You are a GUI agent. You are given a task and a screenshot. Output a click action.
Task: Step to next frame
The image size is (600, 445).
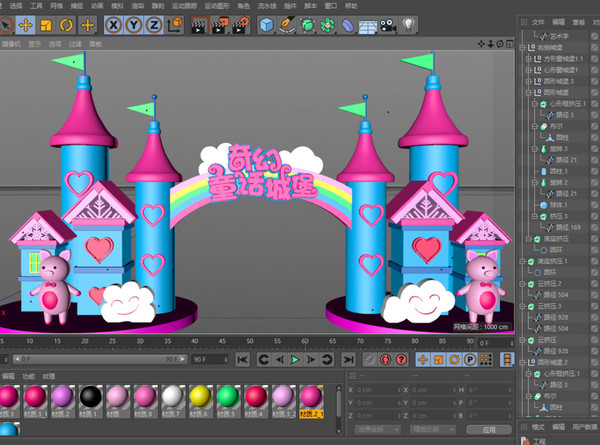point(311,360)
